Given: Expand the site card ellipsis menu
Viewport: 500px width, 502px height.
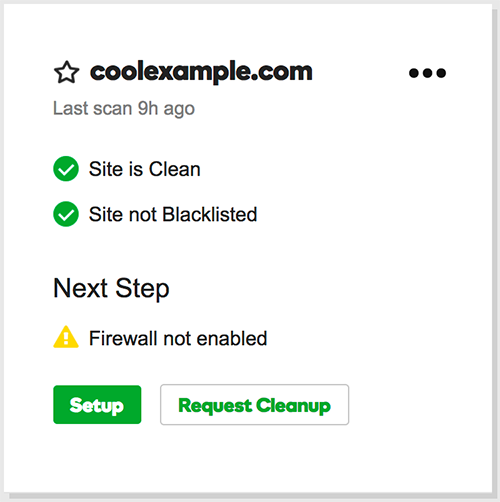Looking at the screenshot, I should pos(427,73).
